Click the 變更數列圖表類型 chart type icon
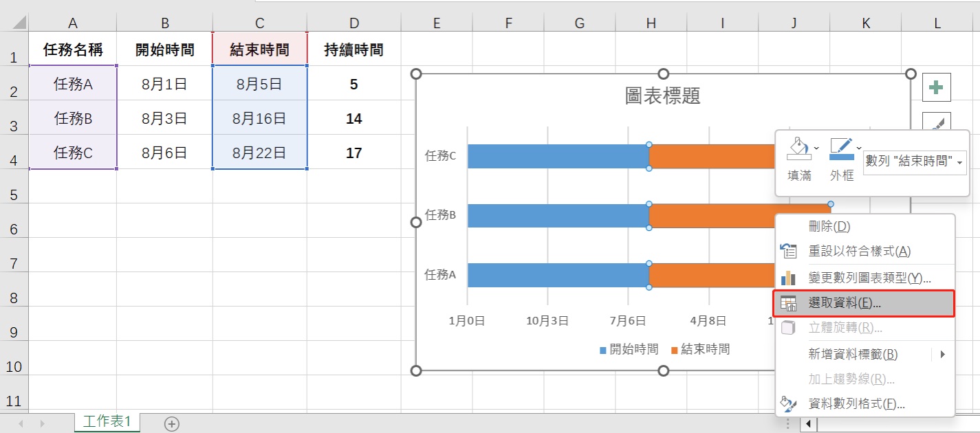The height and width of the screenshot is (433, 980). pyautogui.click(x=787, y=278)
